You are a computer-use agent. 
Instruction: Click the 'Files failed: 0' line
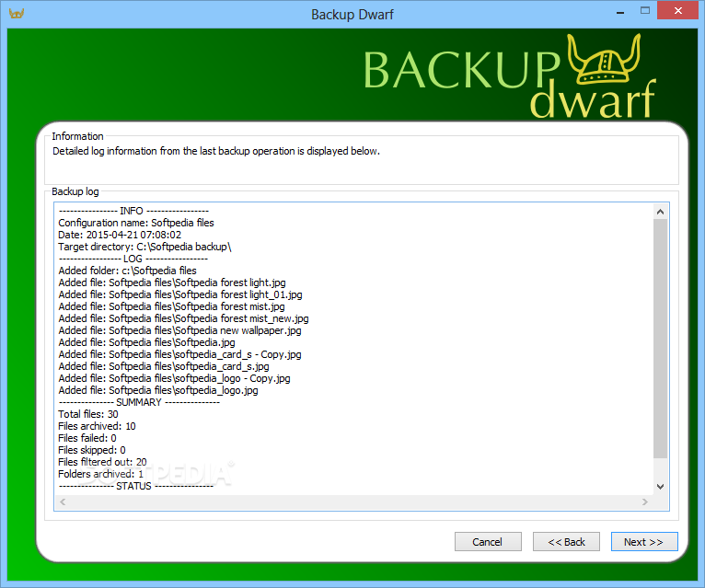click(x=87, y=438)
